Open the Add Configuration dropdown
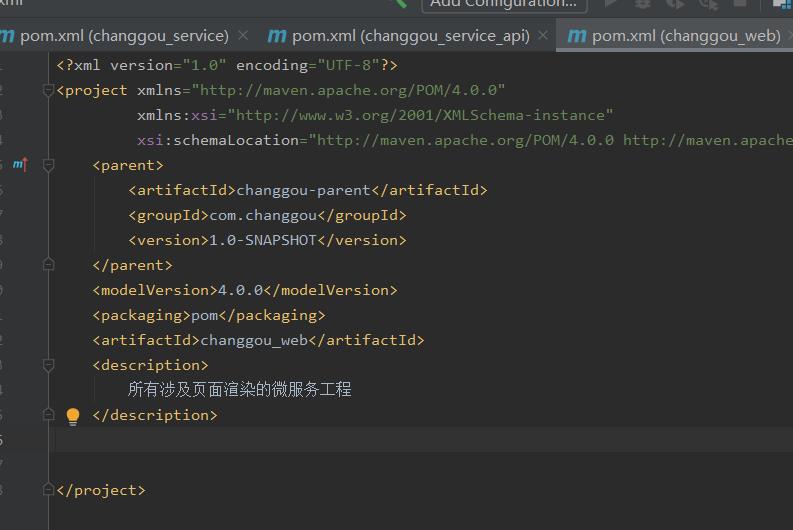This screenshot has width=793, height=530. tap(504, 4)
